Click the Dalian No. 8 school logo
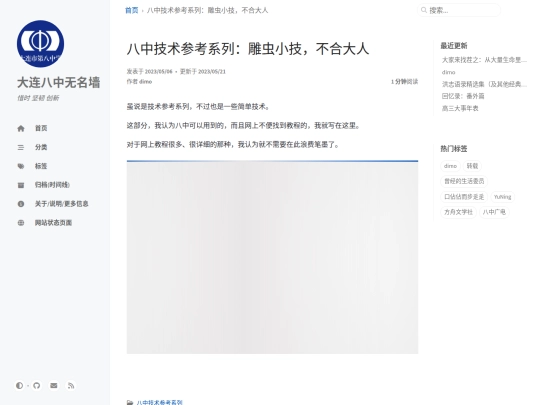The image size is (540, 405). point(40,44)
